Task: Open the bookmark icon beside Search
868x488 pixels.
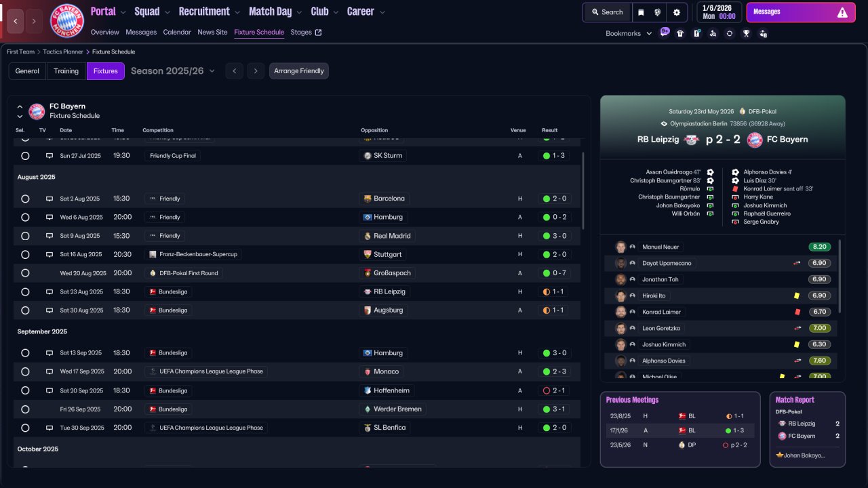Action: pyautogui.click(x=642, y=12)
